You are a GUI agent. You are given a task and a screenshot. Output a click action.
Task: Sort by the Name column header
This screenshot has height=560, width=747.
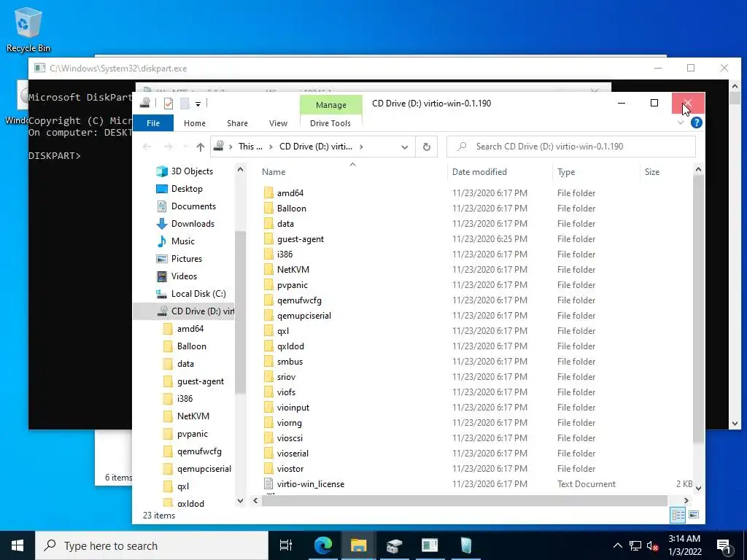(x=274, y=172)
